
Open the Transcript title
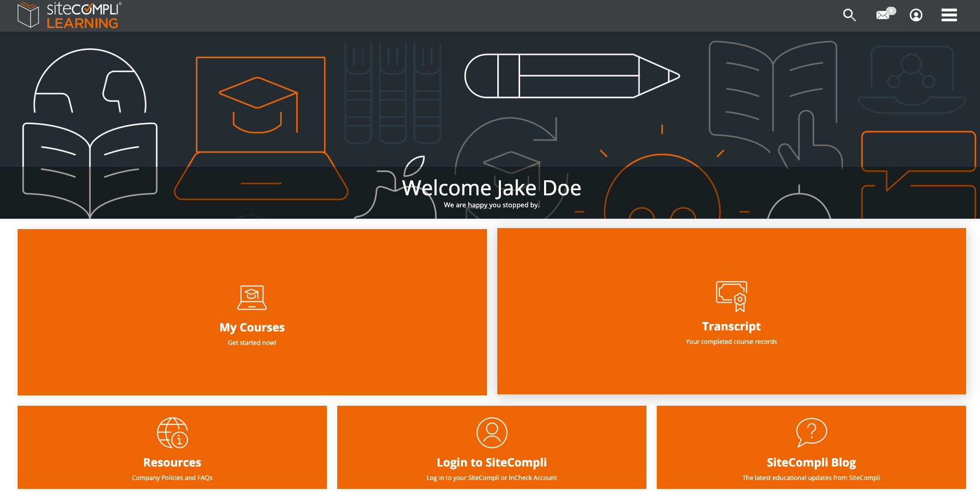[x=732, y=326]
